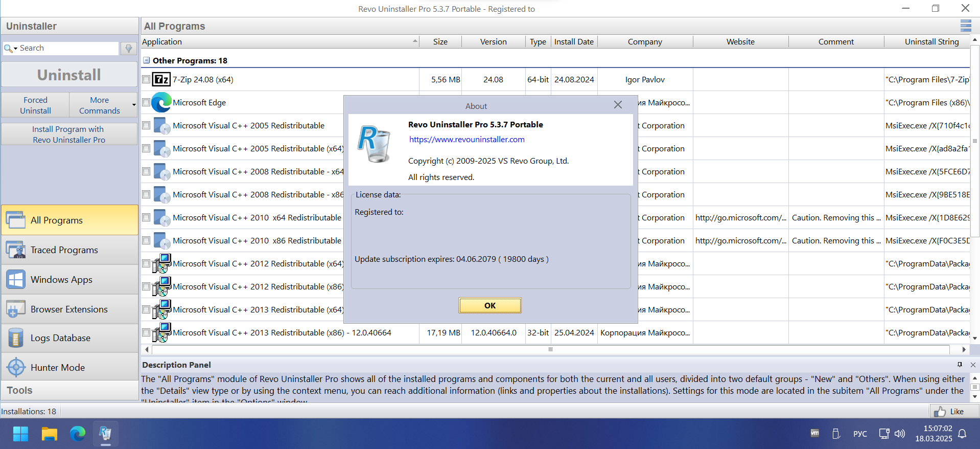Open Browser Extensions module

69,309
